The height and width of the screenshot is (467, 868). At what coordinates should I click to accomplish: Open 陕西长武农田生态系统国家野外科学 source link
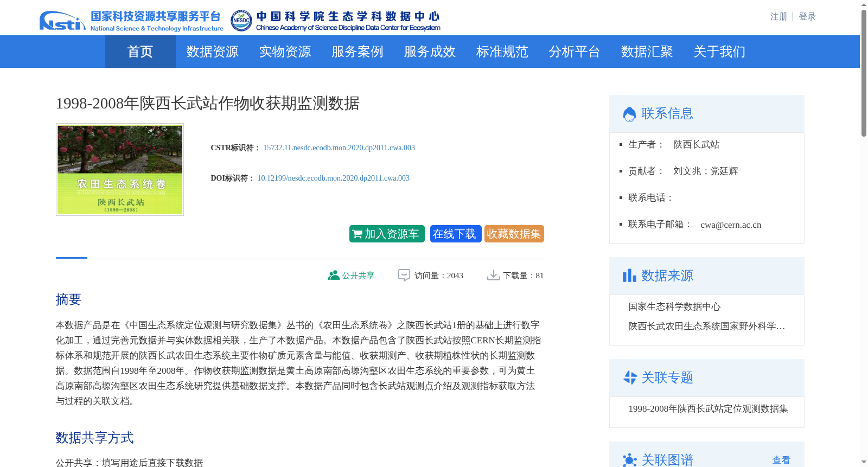707,326
